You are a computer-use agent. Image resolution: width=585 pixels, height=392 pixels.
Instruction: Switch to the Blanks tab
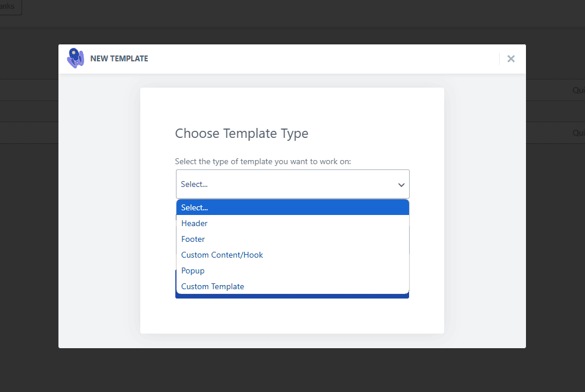(8, 6)
